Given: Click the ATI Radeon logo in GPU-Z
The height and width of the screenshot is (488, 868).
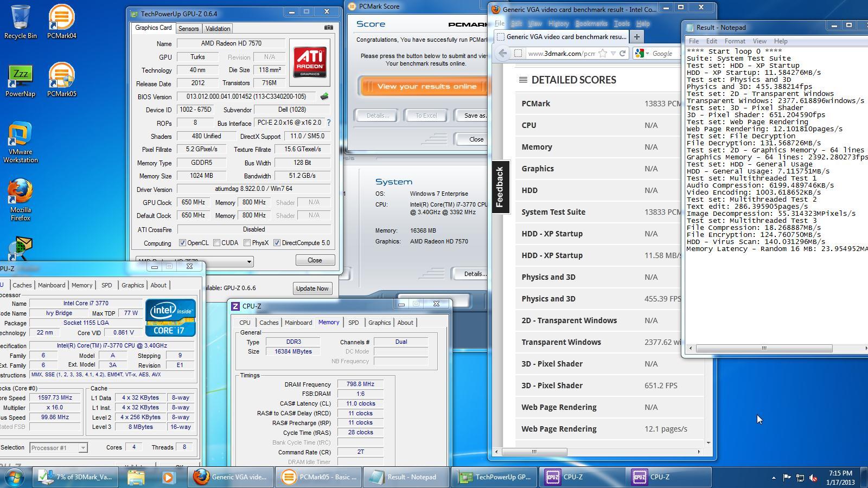Looking at the screenshot, I should 310,62.
